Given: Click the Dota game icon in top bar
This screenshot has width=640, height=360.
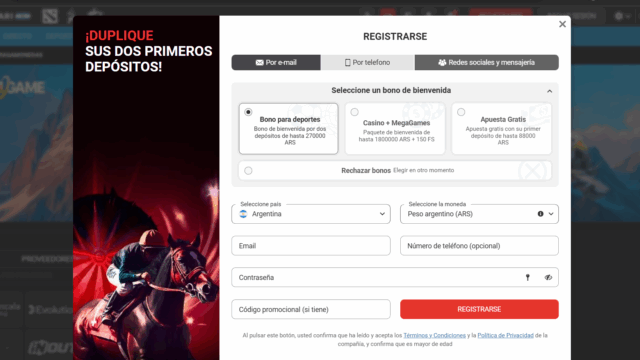Looking at the screenshot, I should [x=50, y=16].
